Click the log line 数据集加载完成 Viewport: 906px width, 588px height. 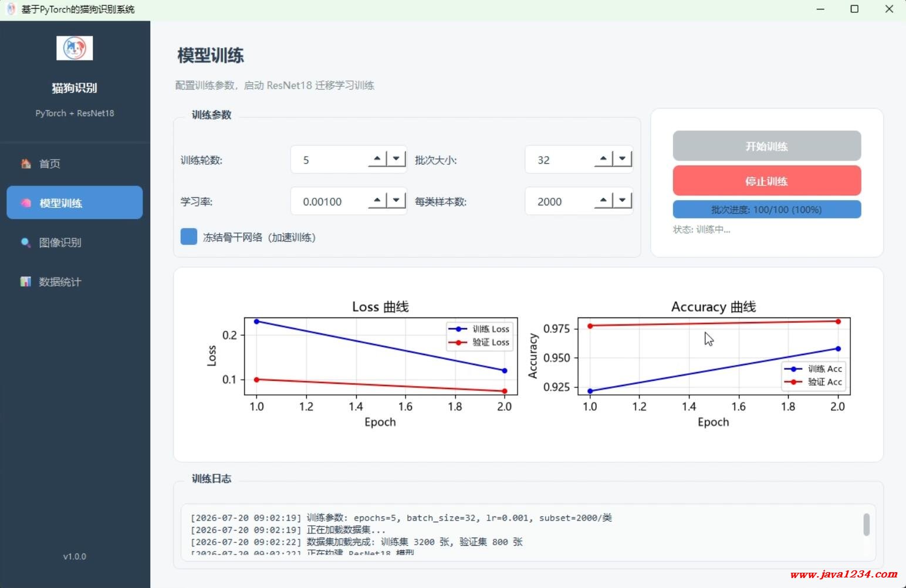pos(357,542)
